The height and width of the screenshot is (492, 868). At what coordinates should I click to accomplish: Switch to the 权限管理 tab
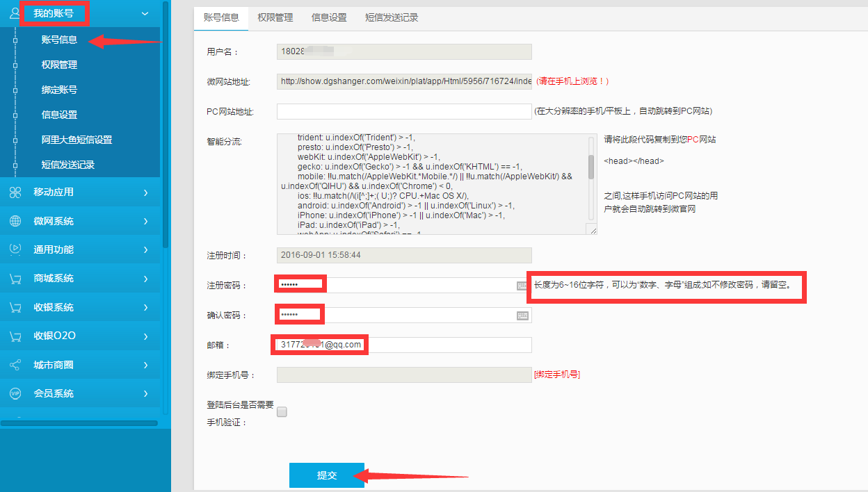click(x=275, y=17)
